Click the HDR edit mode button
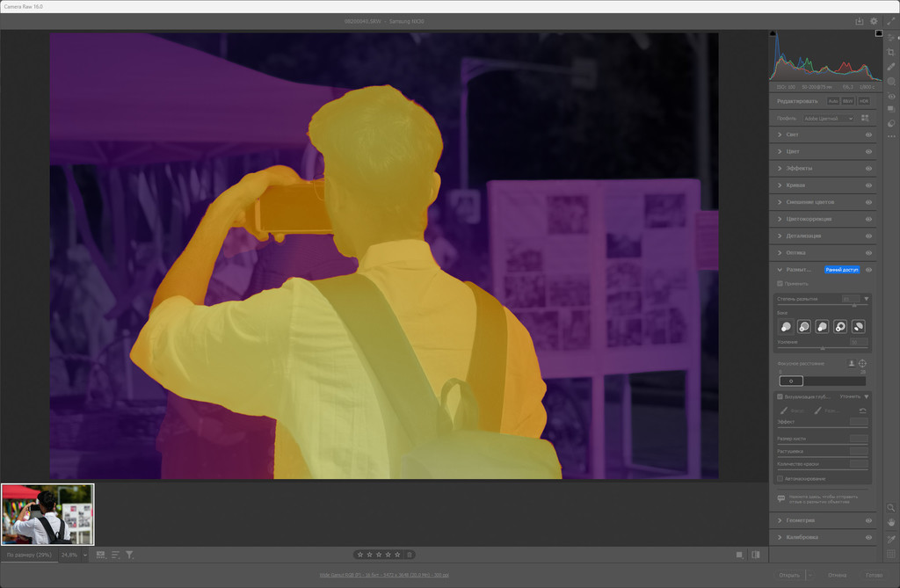Screen dimensions: 900x588 [863, 101]
